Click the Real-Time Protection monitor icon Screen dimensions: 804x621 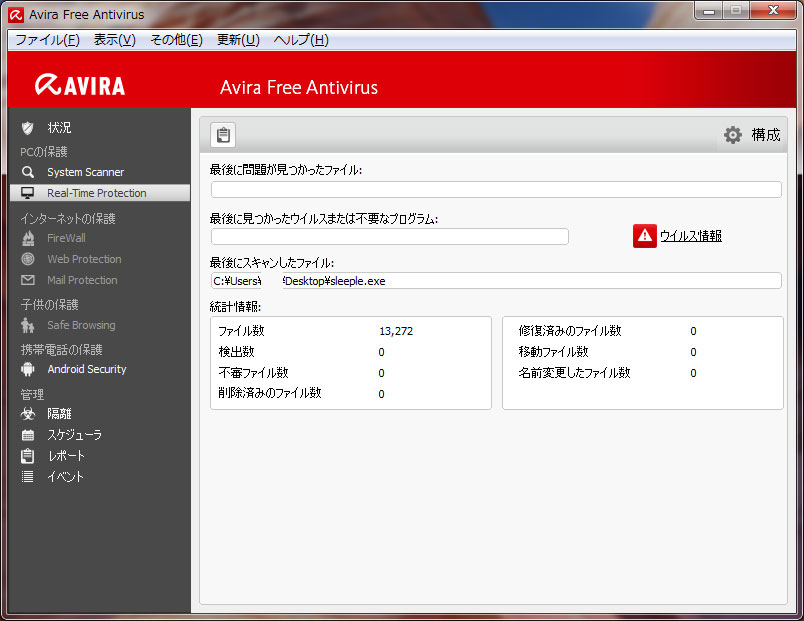(x=28, y=193)
